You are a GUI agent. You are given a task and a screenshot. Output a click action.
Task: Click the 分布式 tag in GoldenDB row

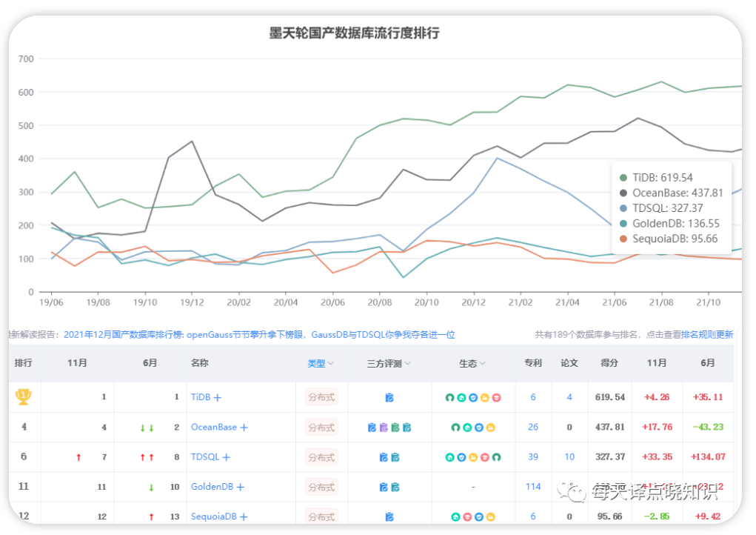(x=321, y=488)
